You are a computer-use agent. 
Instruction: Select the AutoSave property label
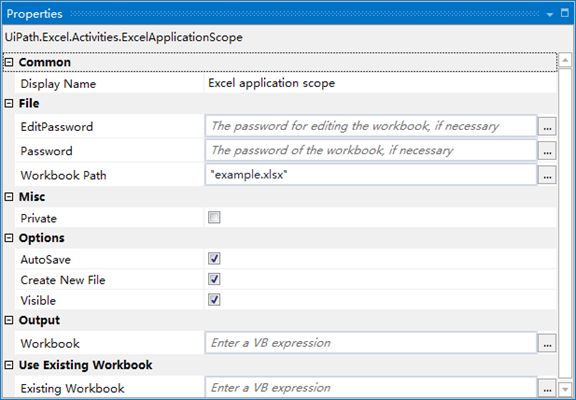tap(46, 260)
